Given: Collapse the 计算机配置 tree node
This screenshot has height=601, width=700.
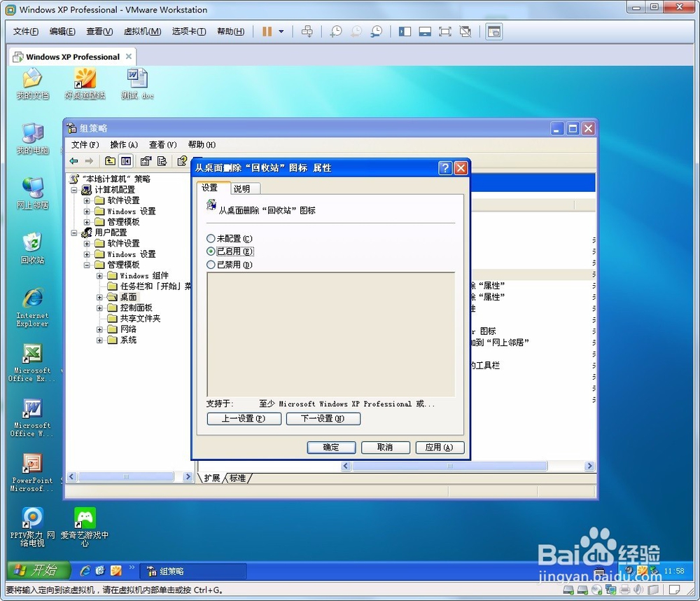Looking at the screenshot, I should (x=74, y=190).
